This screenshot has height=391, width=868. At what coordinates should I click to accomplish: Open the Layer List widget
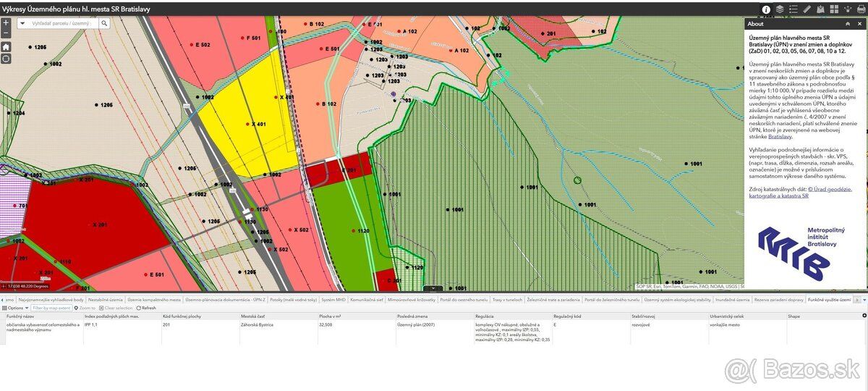click(x=780, y=9)
